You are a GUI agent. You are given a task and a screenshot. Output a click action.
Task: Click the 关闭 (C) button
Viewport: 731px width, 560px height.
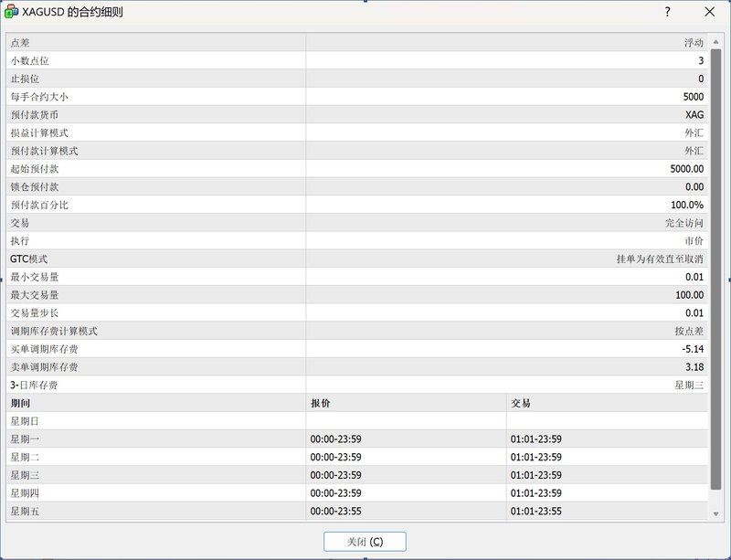[x=365, y=541]
